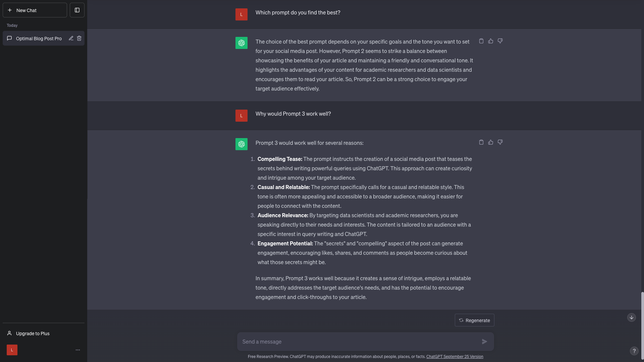Screen dimensions: 644x362
Task: Open the ChatGPT September 25 Version link
Action: (455, 357)
